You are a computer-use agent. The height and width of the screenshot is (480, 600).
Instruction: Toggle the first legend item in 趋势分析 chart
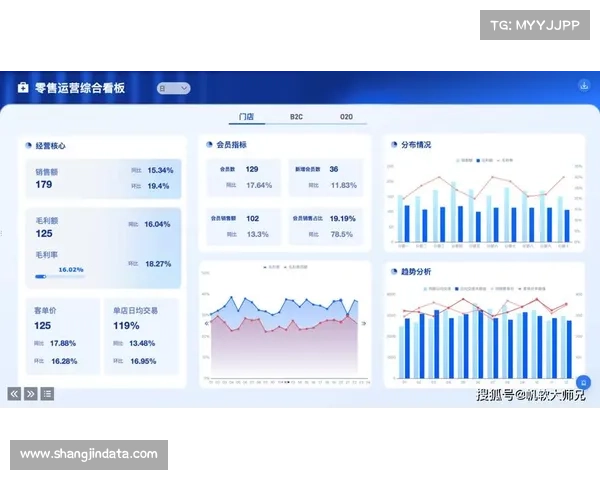point(437,289)
